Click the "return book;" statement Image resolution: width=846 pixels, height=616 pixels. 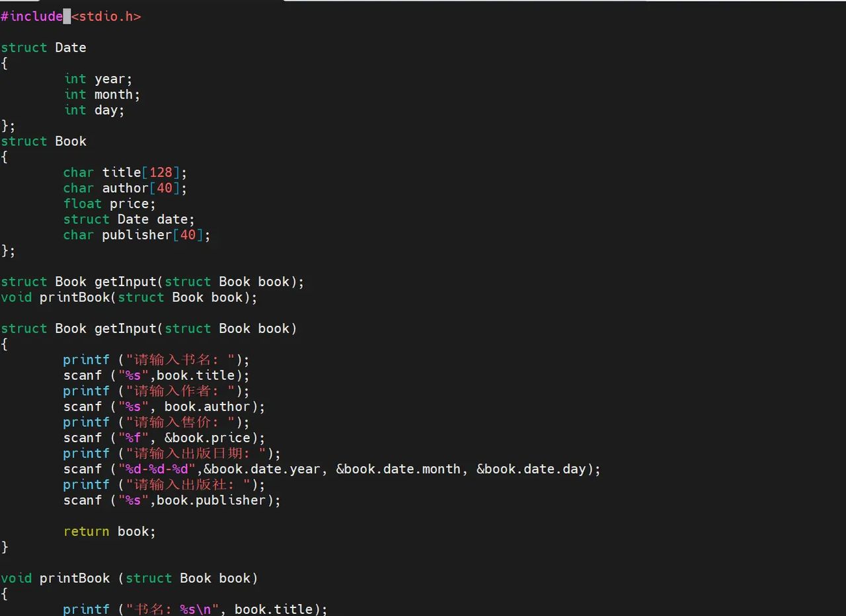pyautogui.click(x=110, y=531)
